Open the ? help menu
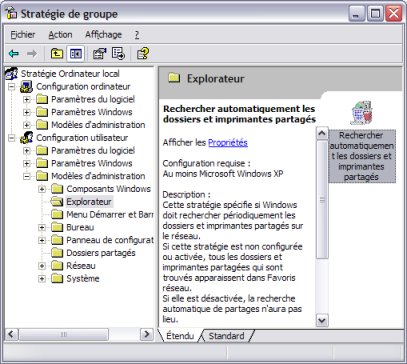Viewport: 407px width, 364px height. tap(137, 34)
